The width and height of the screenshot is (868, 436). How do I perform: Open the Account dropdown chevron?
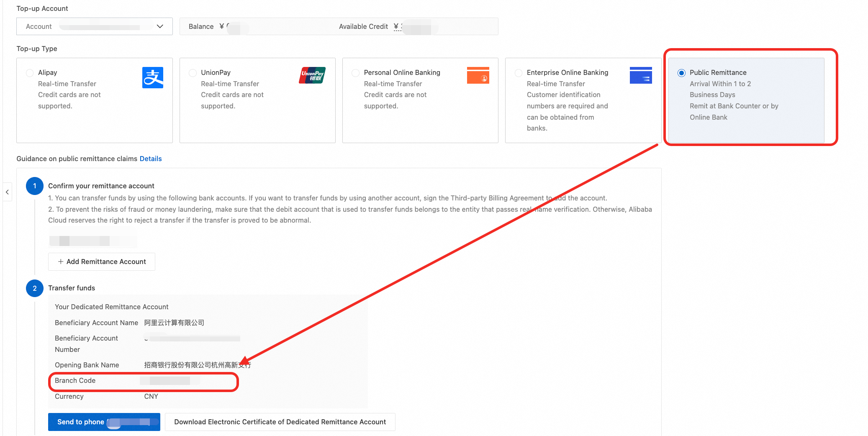160,26
